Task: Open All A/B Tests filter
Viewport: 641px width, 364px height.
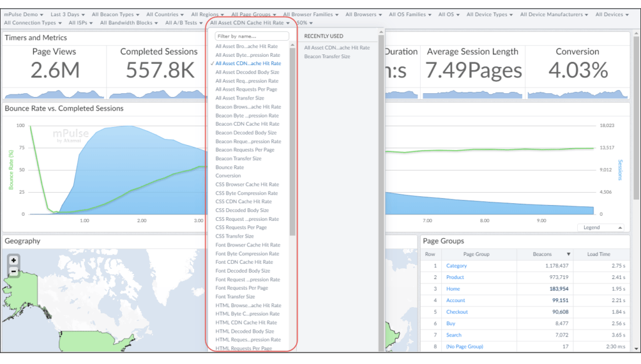Action: pos(183,23)
